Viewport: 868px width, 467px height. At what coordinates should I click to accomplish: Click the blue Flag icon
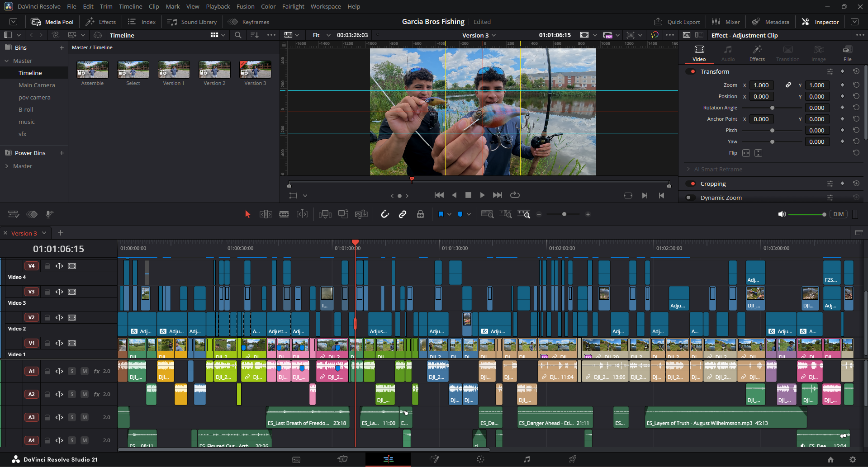coord(441,214)
